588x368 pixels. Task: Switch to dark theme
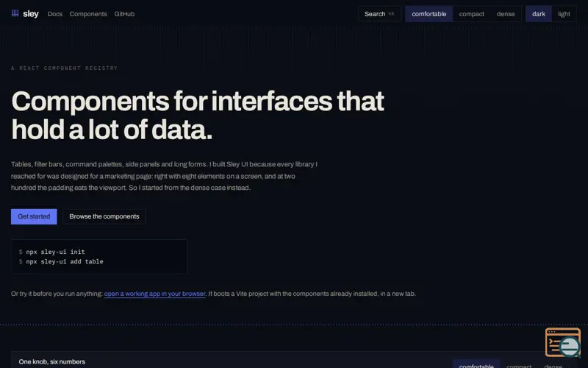point(539,14)
